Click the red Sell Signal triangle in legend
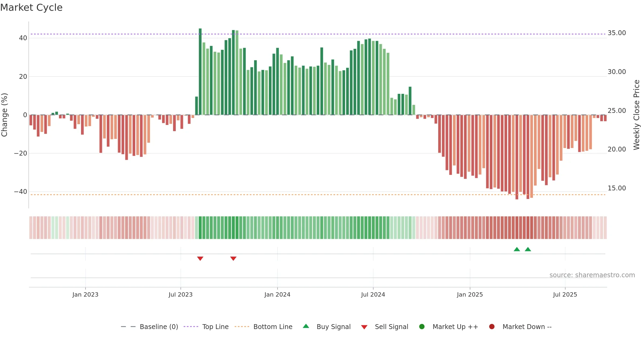Screen dimensions: 644x362 tap(364, 327)
